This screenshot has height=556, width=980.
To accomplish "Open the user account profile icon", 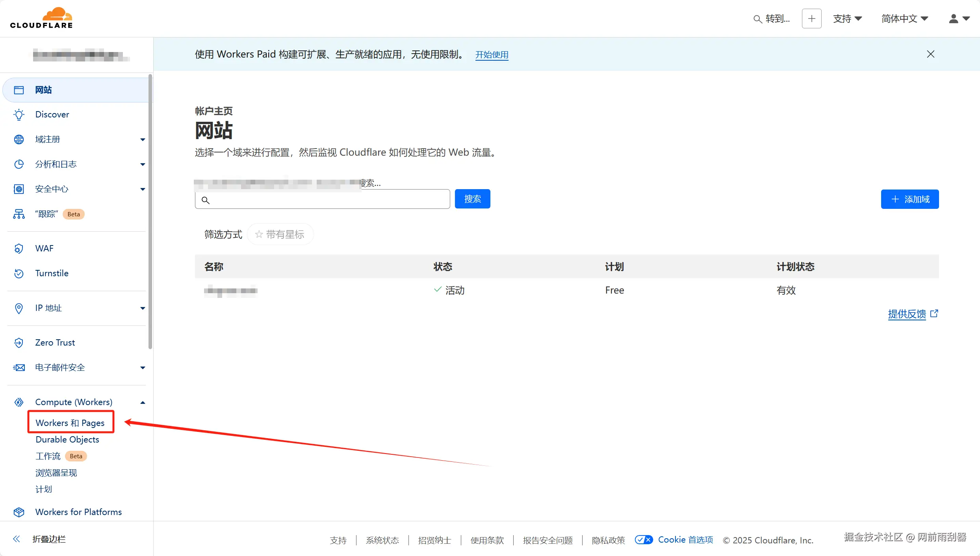I will (x=953, y=19).
